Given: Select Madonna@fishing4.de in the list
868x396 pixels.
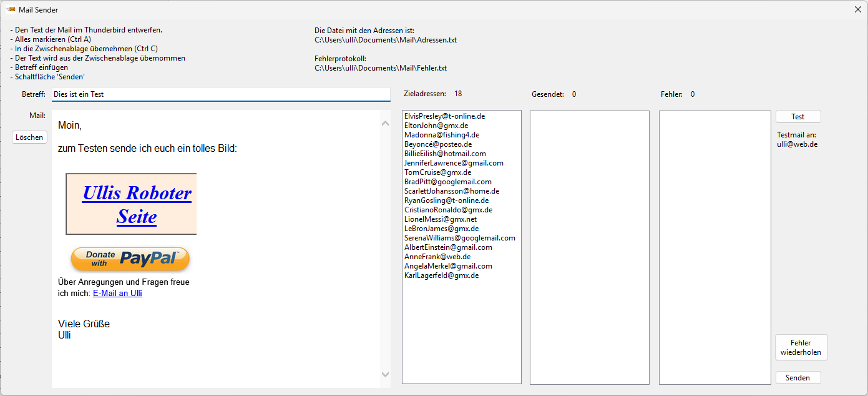Looking at the screenshot, I should point(441,135).
